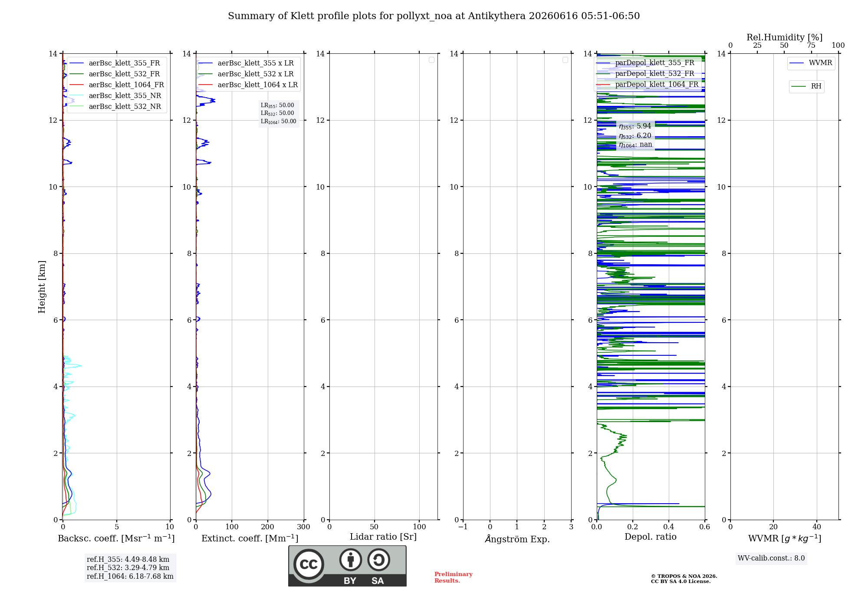Select the RH legend entry
Viewport: 868px width, 590px height.
click(806, 86)
